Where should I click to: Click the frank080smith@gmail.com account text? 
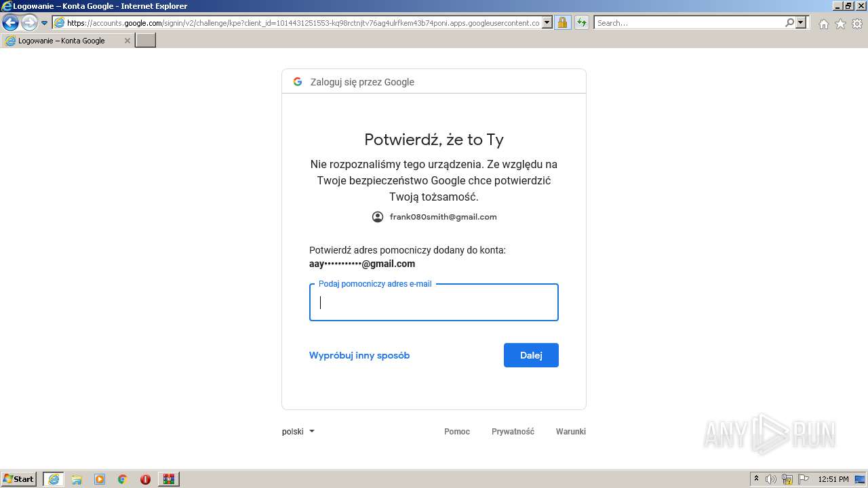point(443,217)
